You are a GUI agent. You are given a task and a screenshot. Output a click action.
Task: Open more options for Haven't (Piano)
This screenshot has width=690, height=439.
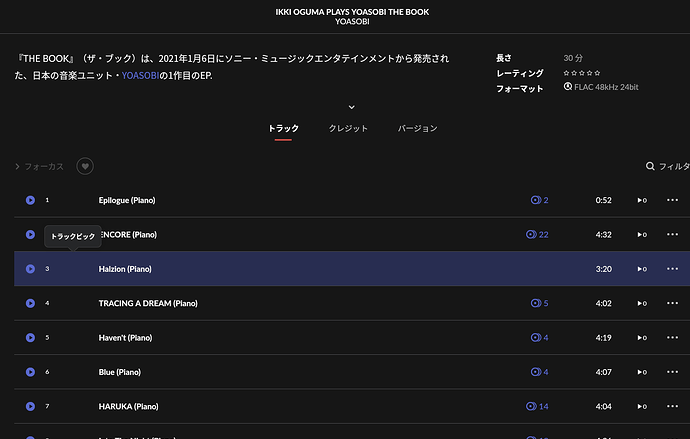672,337
